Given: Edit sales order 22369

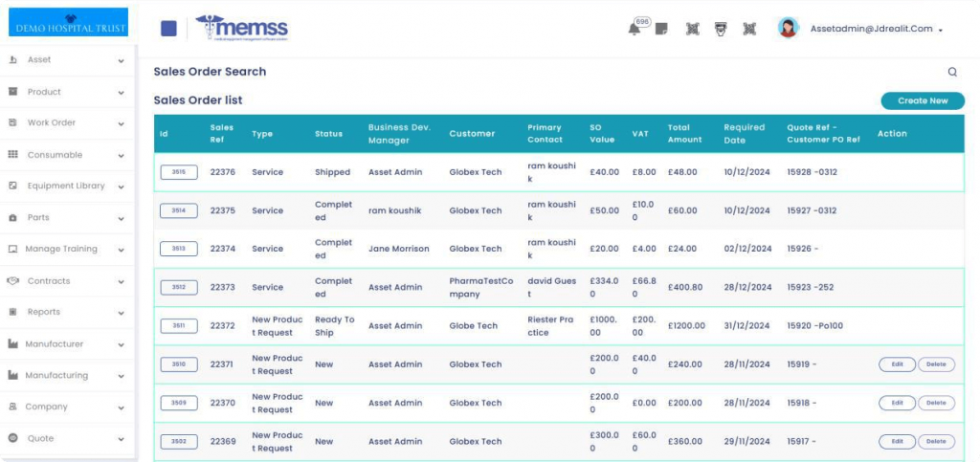Looking at the screenshot, I should [x=897, y=442].
